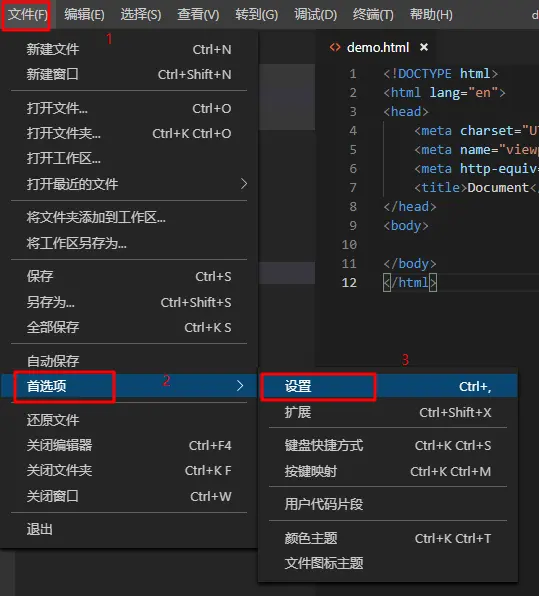
Task: Close the demo.html tab
Action: 424,47
